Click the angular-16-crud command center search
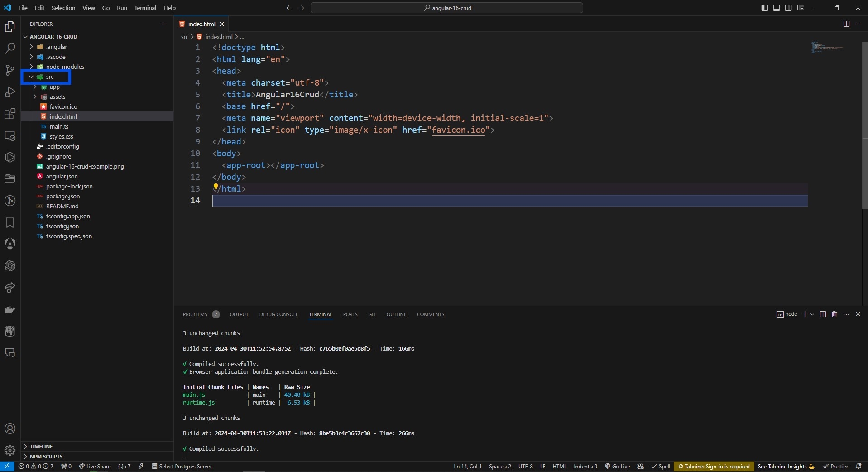 point(447,8)
